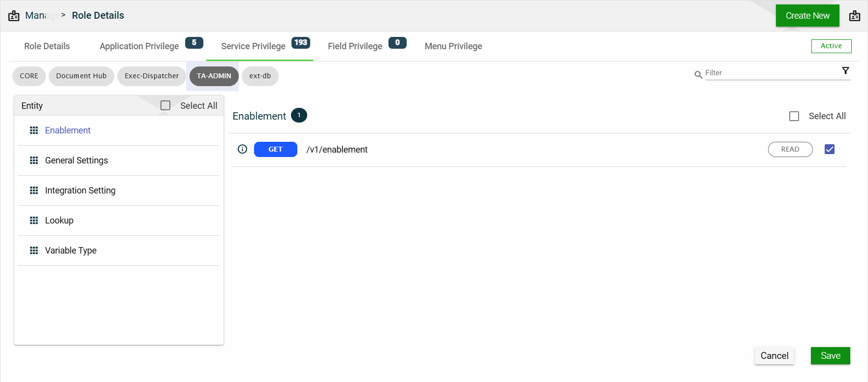The height and width of the screenshot is (382, 868).
Task: Open the Integration Setting entity
Action: [80, 191]
